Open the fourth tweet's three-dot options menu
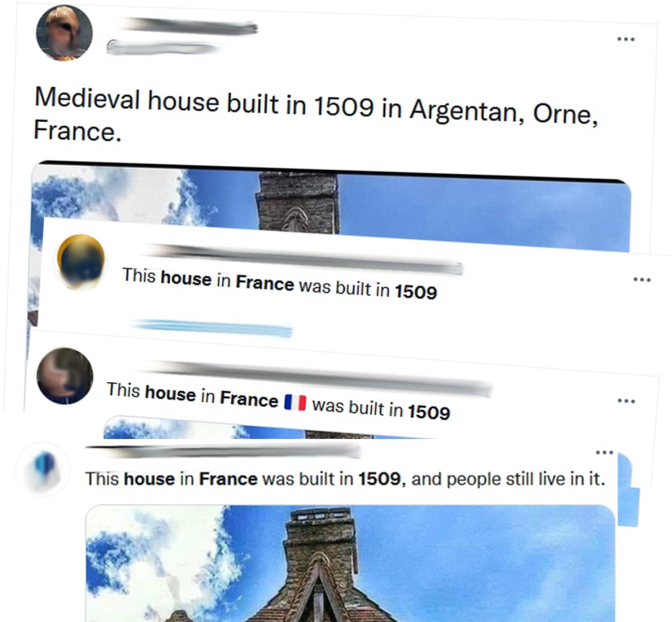This screenshot has height=622, width=672. tap(604, 452)
